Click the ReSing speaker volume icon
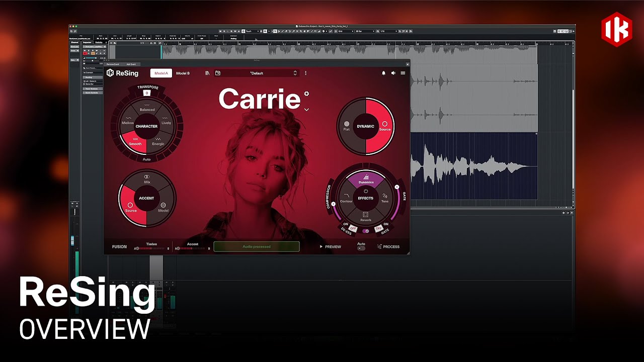This screenshot has width=644, height=362. 393,73
